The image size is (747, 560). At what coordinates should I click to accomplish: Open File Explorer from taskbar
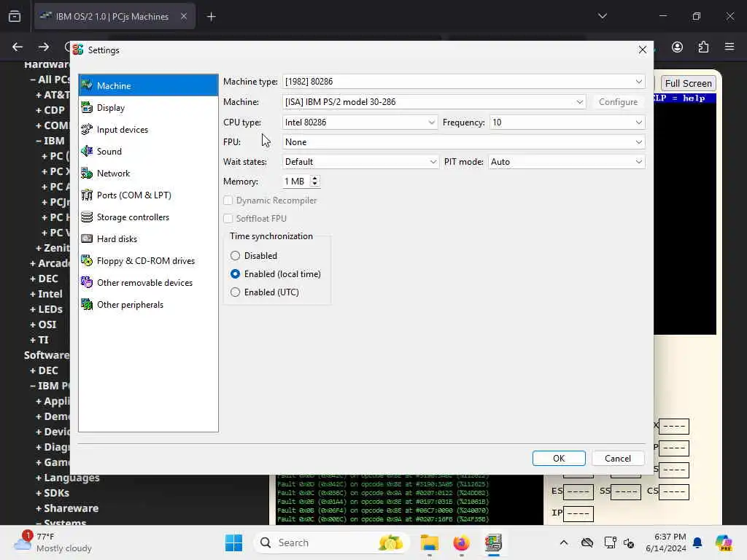coord(429,542)
